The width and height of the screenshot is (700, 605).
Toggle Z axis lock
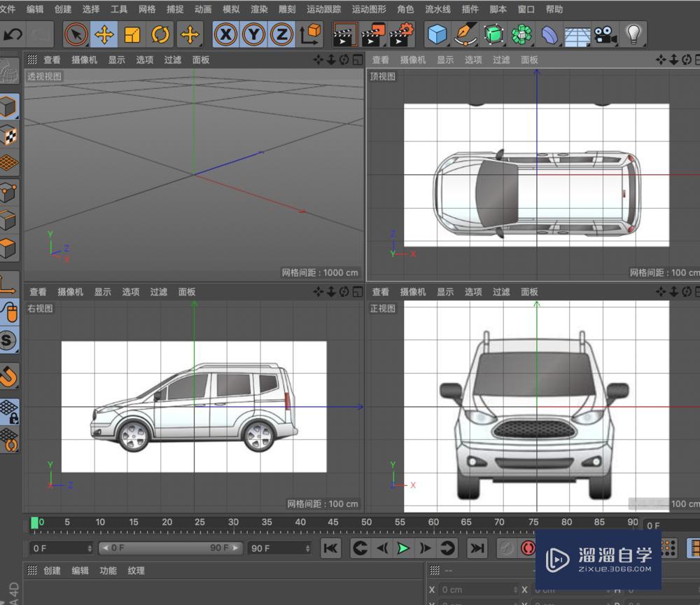click(x=282, y=34)
